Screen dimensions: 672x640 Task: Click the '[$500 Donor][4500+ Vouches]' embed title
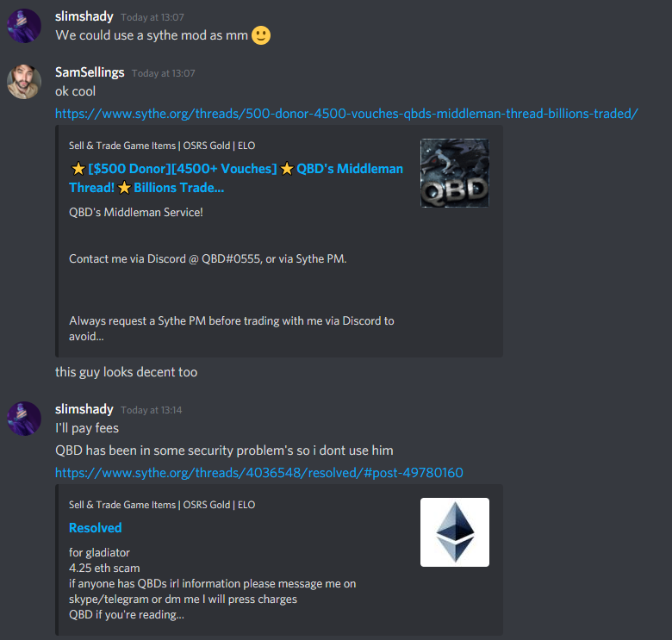click(183, 169)
